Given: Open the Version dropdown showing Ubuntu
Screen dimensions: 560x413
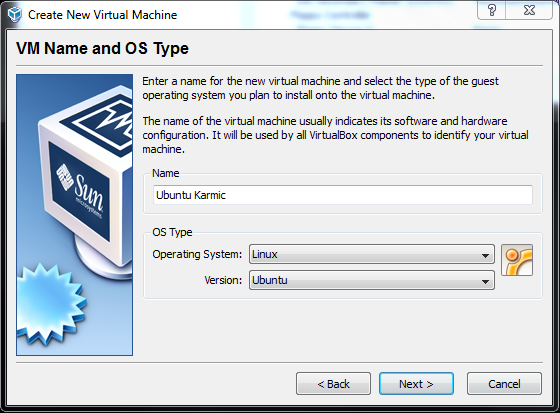Looking at the screenshot, I should pos(371,280).
